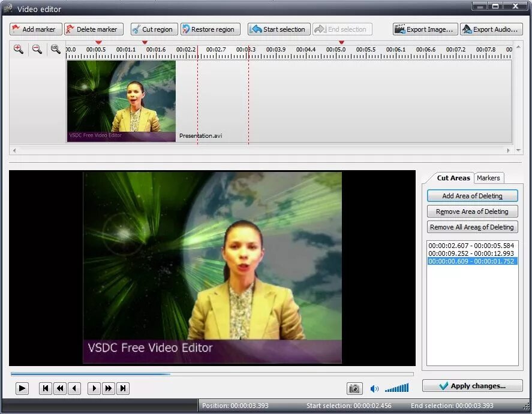Click the video preview area
The width and height of the screenshot is (532, 414).
coord(212,268)
